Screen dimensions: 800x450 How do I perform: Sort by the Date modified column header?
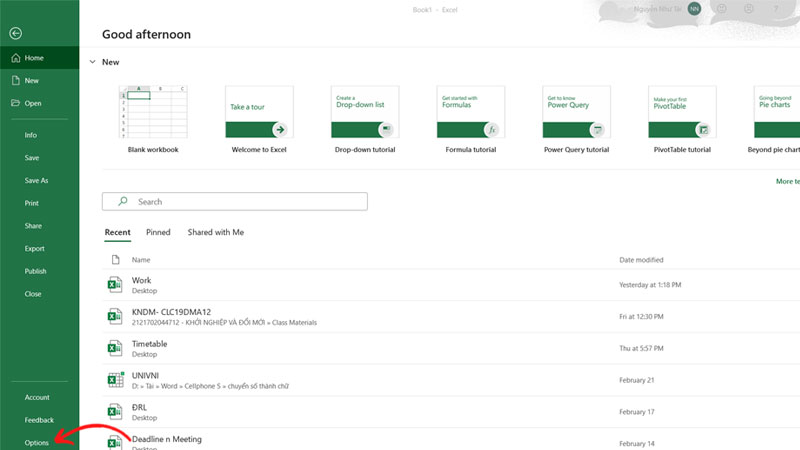tap(641, 260)
